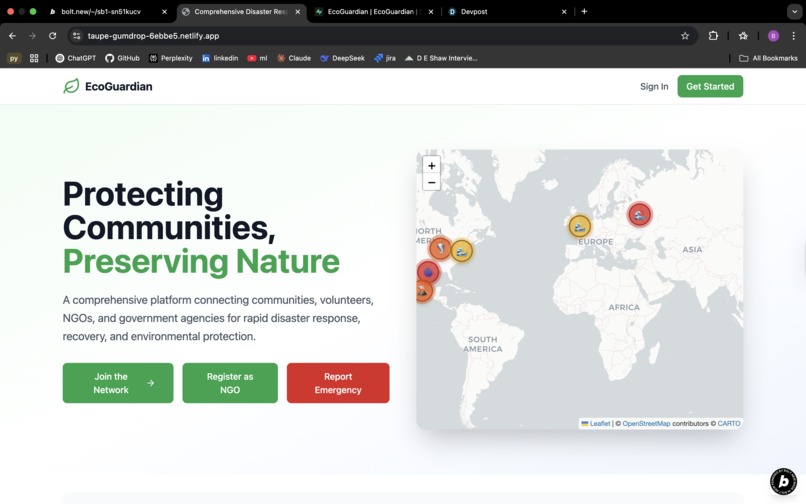Open the Claude bookmark
806x504 pixels.
point(294,58)
